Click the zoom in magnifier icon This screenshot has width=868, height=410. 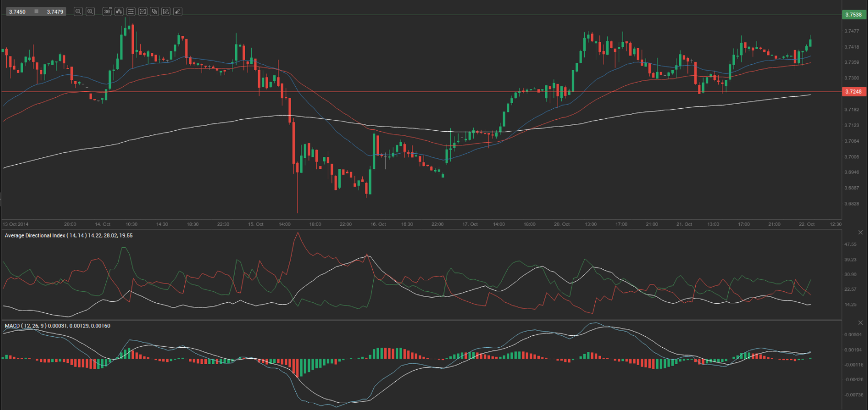pos(90,12)
